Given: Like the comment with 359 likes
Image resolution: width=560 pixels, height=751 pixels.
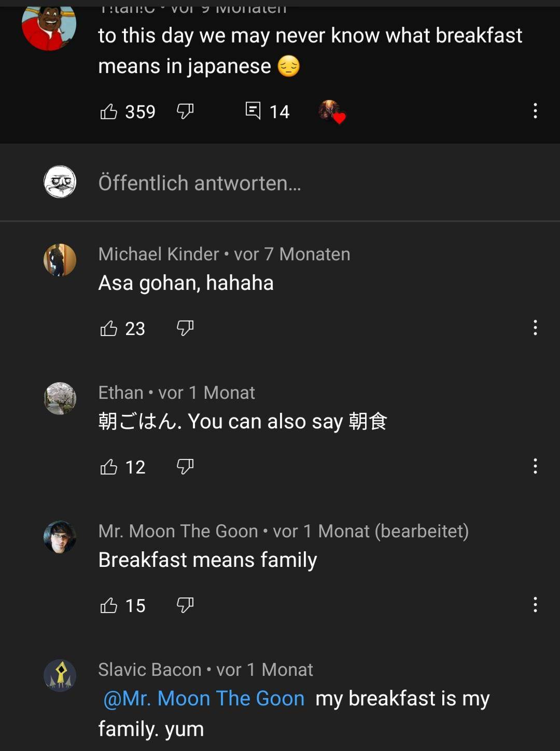Looking at the screenshot, I should click(109, 112).
